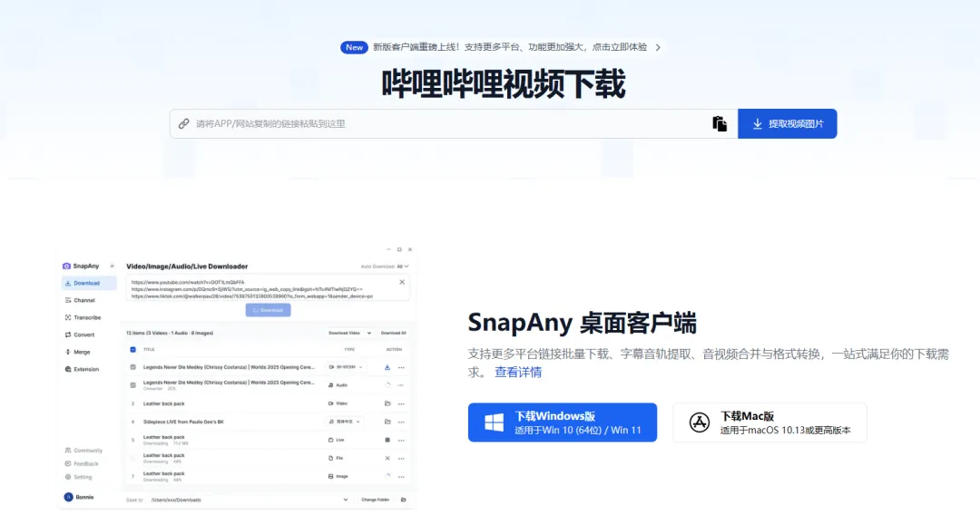Open the more menu on the File row
Screen dimensions: 980x524
[401, 458]
